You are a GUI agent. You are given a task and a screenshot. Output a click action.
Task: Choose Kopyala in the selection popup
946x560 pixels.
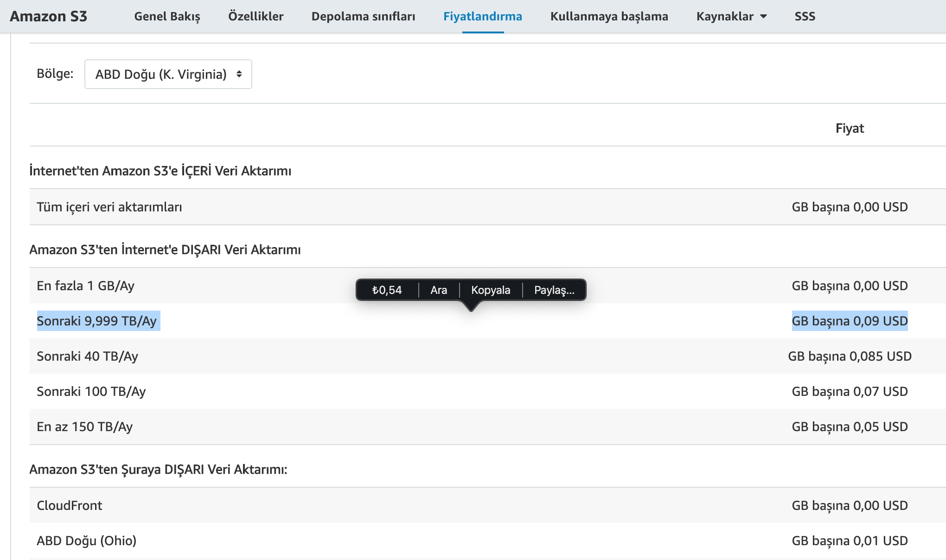tap(490, 290)
